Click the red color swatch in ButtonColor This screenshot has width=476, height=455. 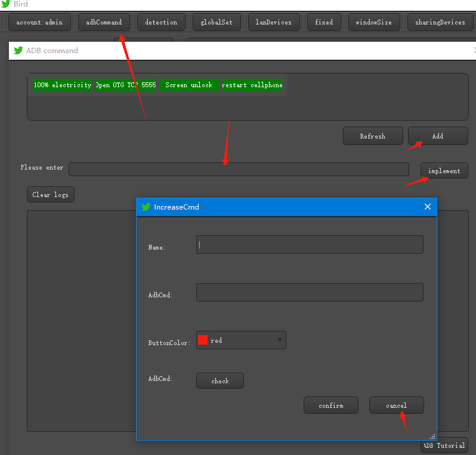coord(202,340)
